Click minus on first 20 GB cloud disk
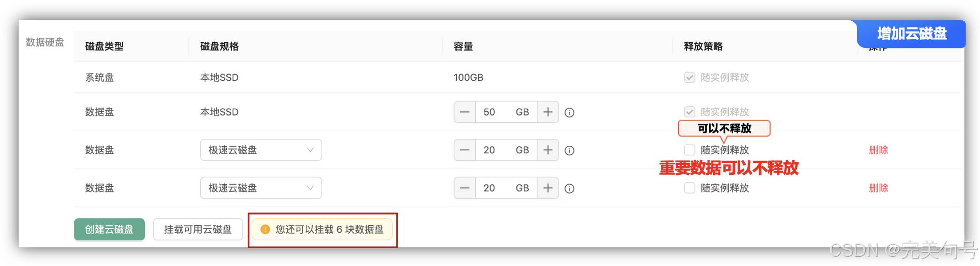 (465, 150)
